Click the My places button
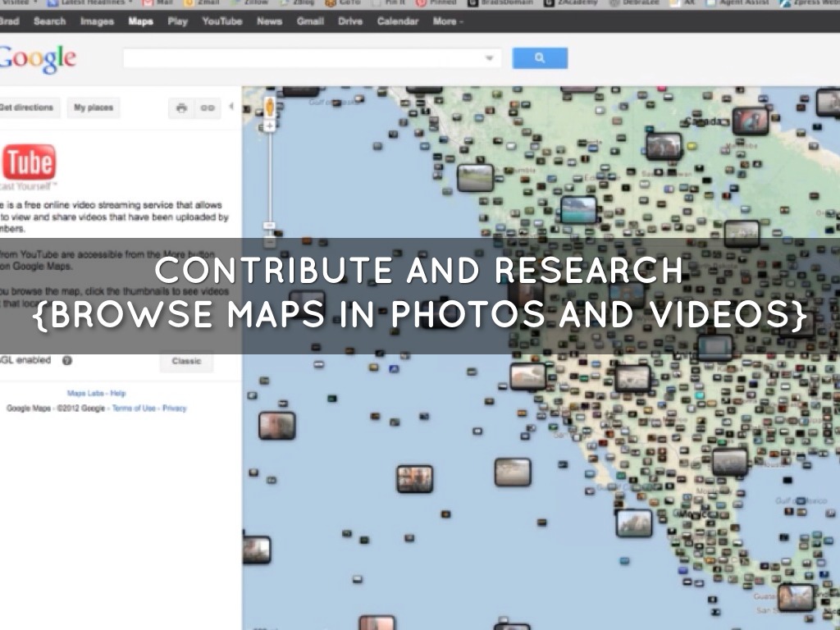Screen dimensions: 840x630 coord(93,107)
